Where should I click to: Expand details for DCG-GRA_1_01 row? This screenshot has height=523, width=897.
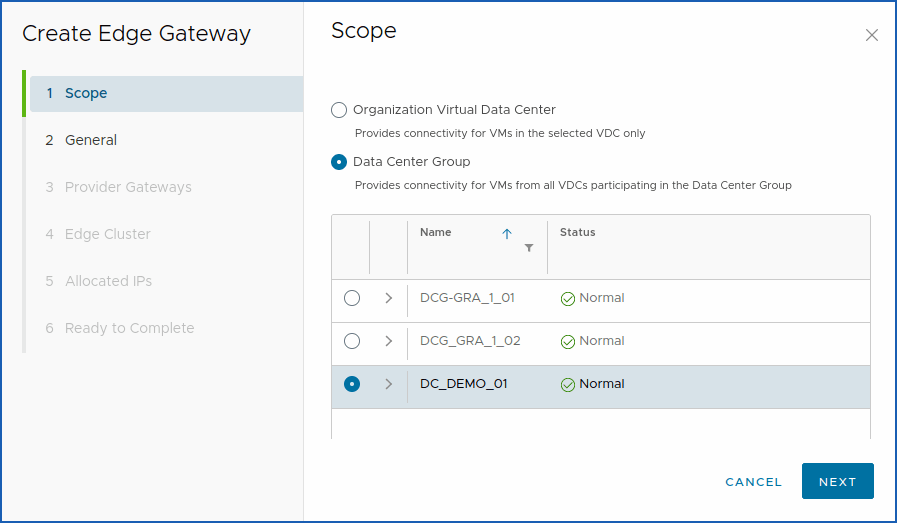388,298
